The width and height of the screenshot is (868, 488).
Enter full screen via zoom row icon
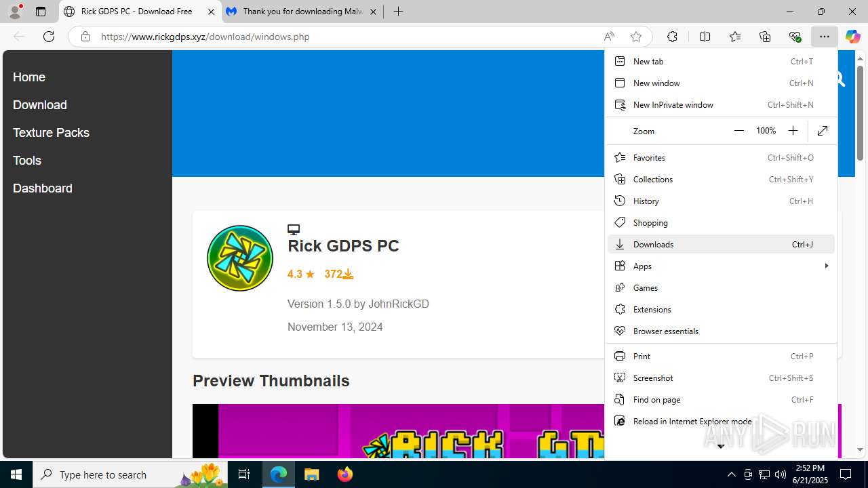(823, 131)
